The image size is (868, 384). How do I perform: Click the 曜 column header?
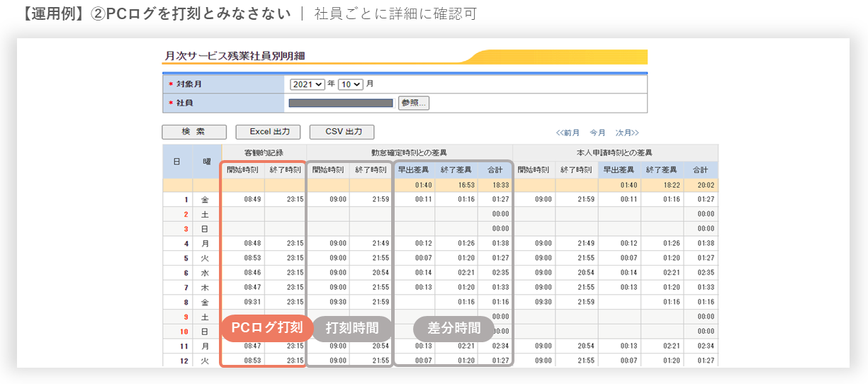pyautogui.click(x=206, y=162)
